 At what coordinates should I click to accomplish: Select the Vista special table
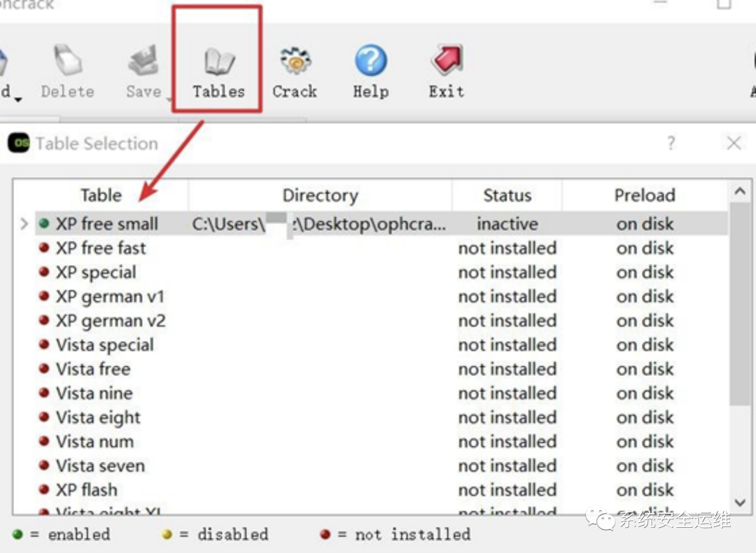point(104,344)
